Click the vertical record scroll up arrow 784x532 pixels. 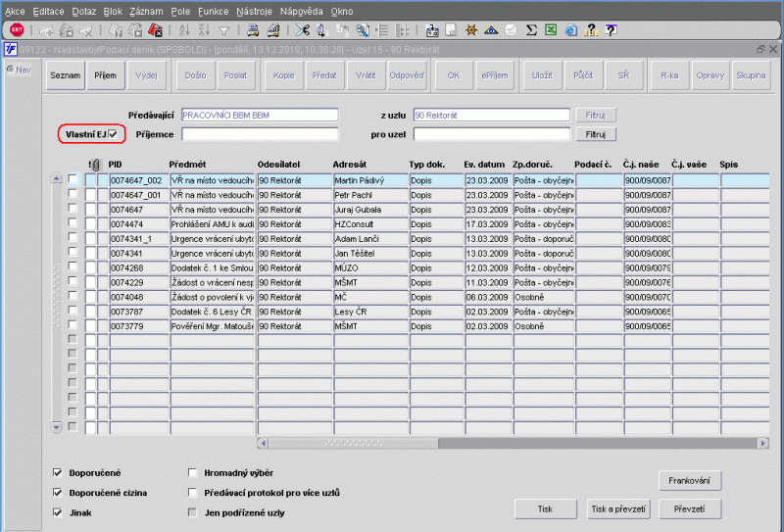coord(57,178)
